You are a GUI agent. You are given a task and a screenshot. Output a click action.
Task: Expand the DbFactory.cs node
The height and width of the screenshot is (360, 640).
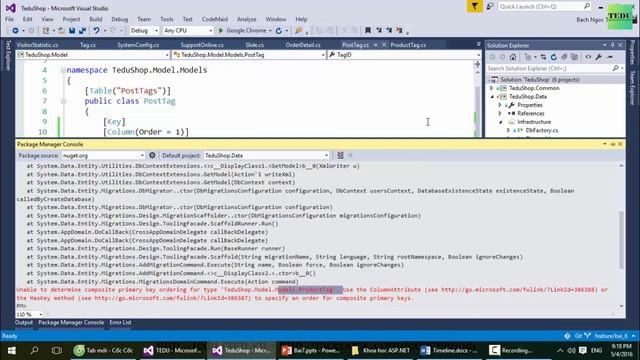point(508,130)
